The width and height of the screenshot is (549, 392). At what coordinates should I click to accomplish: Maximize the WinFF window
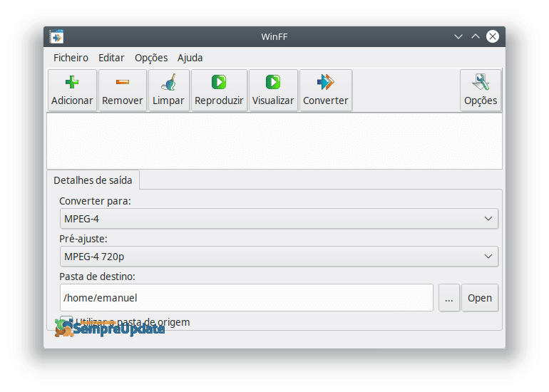tap(476, 36)
